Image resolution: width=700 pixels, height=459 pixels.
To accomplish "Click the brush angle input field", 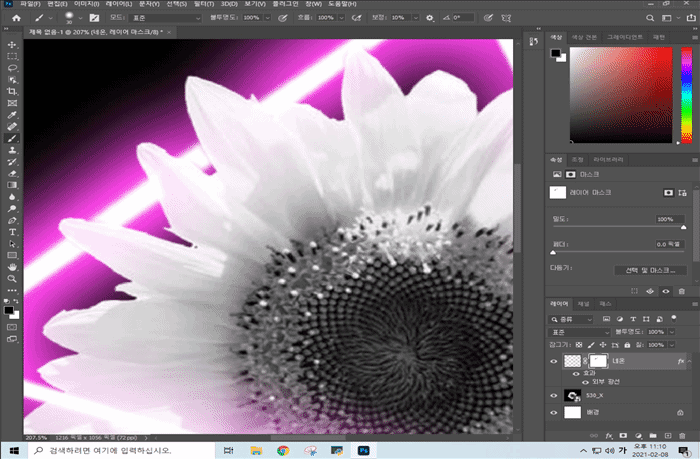I will pyautogui.click(x=462, y=18).
